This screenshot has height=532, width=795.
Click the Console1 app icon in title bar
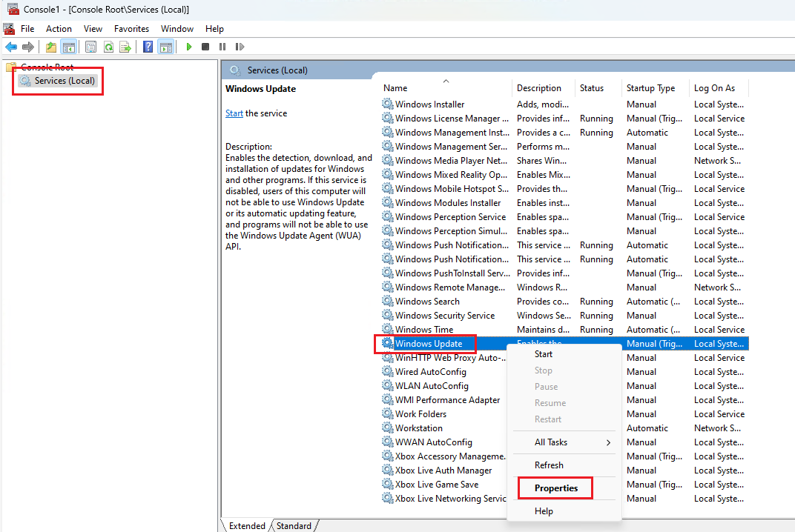coord(13,9)
